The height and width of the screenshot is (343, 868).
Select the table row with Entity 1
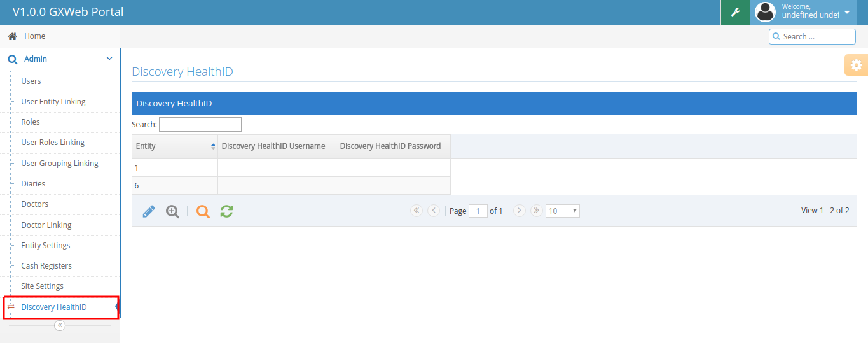tap(291, 168)
